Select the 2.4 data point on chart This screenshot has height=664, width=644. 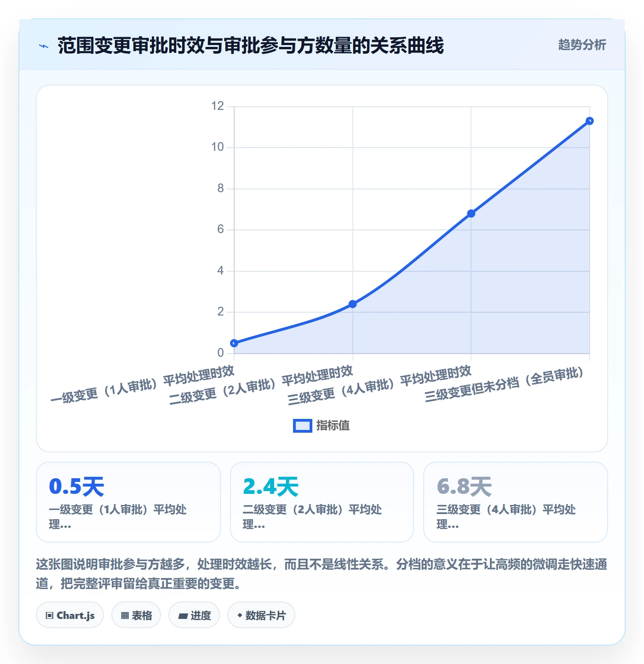[353, 304]
